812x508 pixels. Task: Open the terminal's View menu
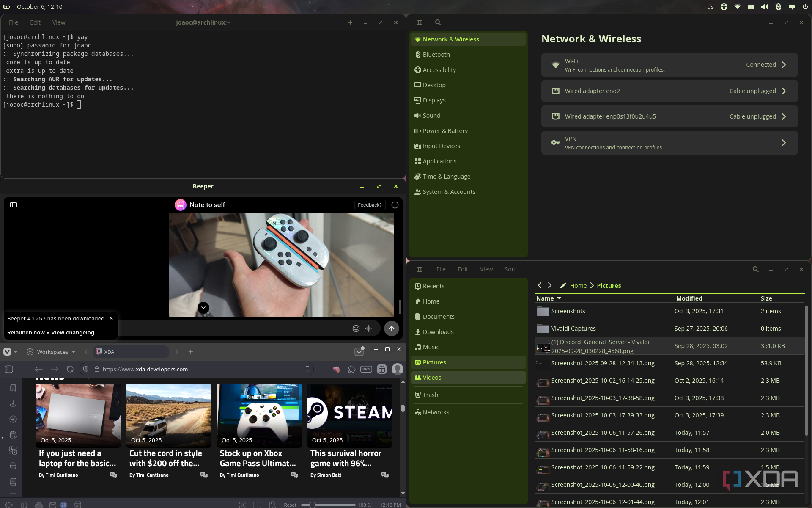[59, 22]
